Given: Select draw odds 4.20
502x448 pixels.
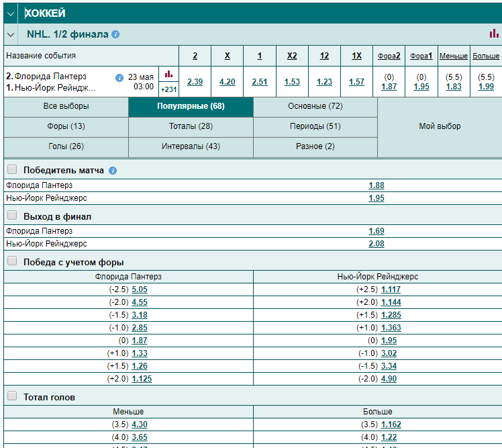Looking at the screenshot, I should pyautogui.click(x=228, y=82).
